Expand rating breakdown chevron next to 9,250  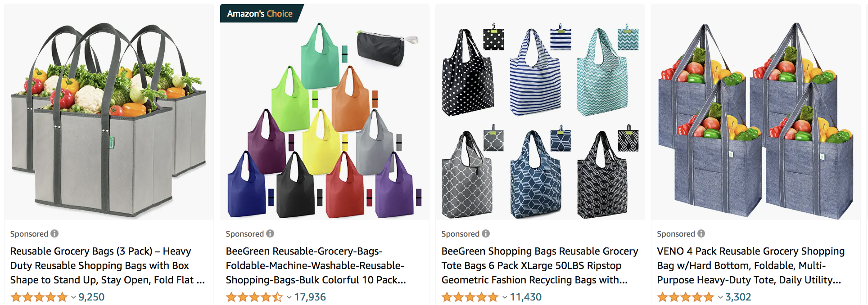click(x=73, y=297)
